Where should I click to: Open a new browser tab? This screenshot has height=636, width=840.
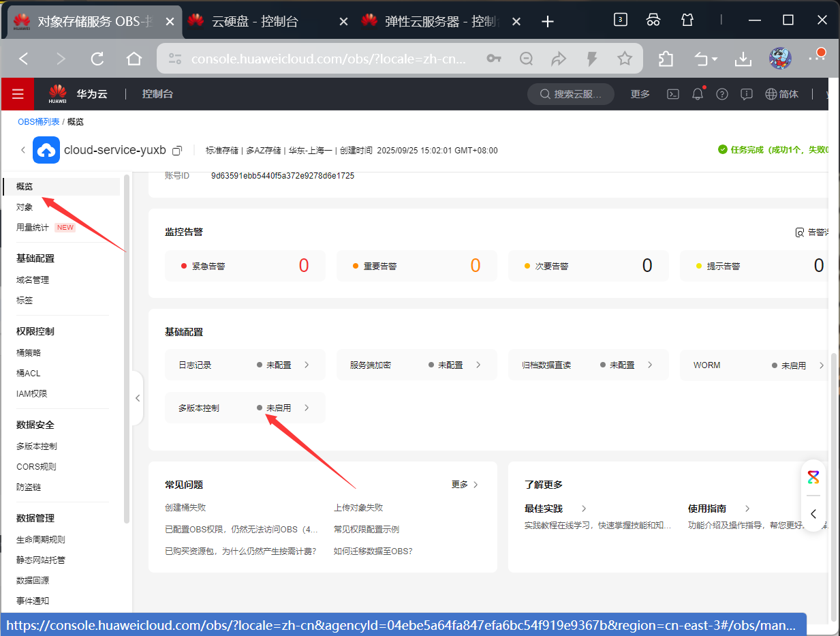pyautogui.click(x=548, y=21)
